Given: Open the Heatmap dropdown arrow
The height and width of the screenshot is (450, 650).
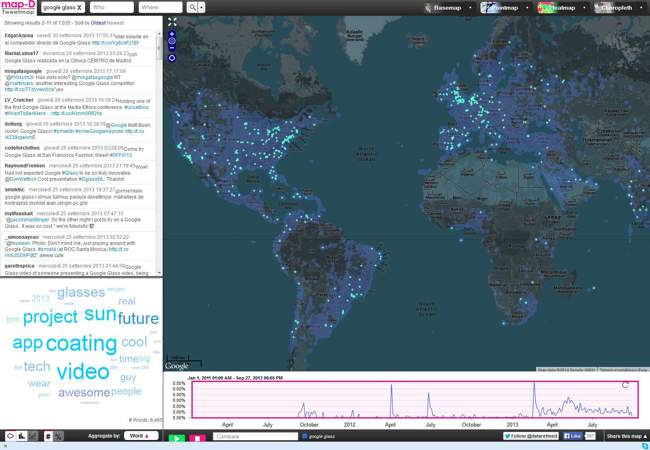Looking at the screenshot, I should (x=584, y=7).
